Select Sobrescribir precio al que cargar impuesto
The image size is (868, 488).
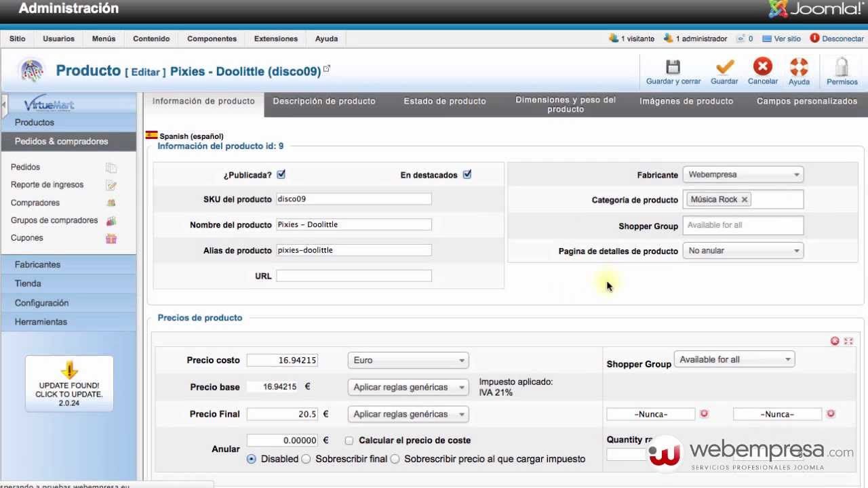pyautogui.click(x=395, y=459)
